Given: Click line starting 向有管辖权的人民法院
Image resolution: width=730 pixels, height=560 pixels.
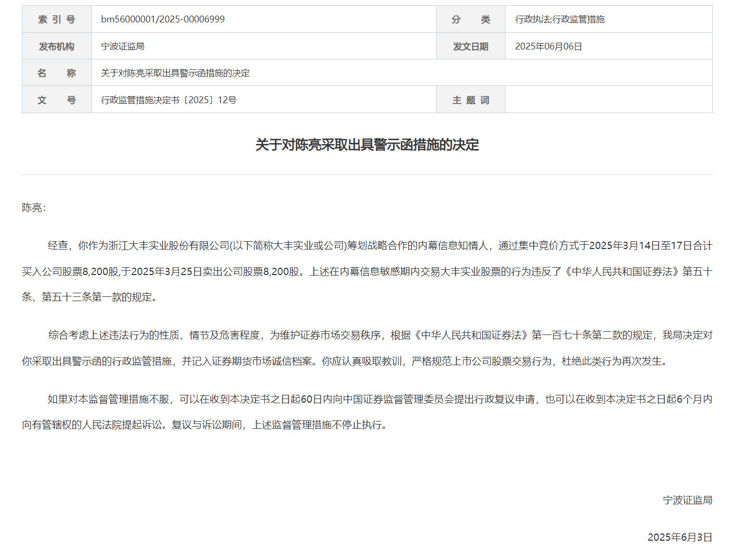Looking at the screenshot, I should tap(206, 425).
